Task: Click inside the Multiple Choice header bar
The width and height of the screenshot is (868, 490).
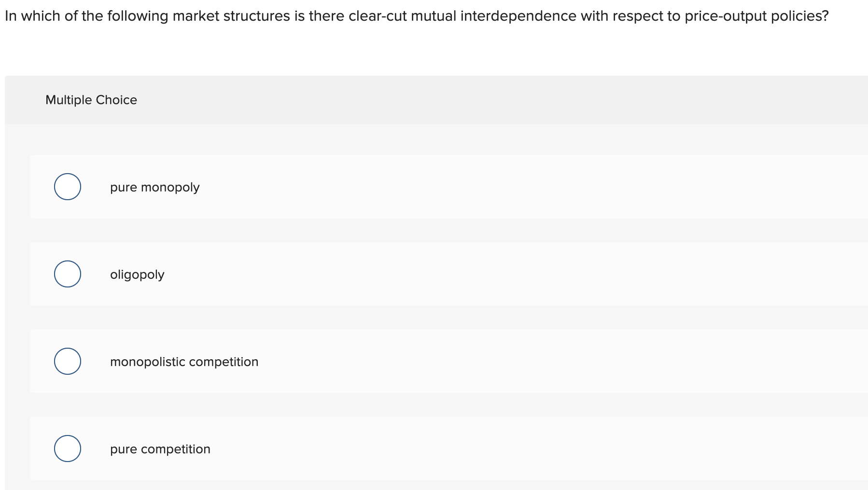Action: point(434,100)
